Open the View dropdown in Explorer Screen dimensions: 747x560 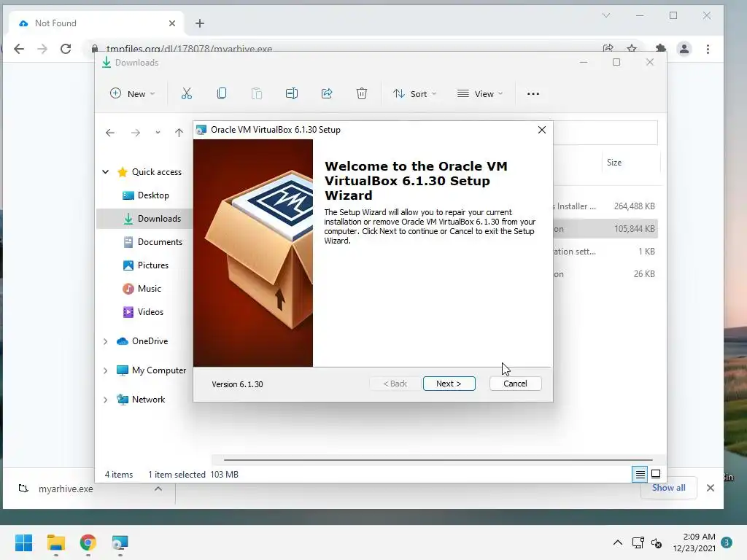pyautogui.click(x=480, y=94)
